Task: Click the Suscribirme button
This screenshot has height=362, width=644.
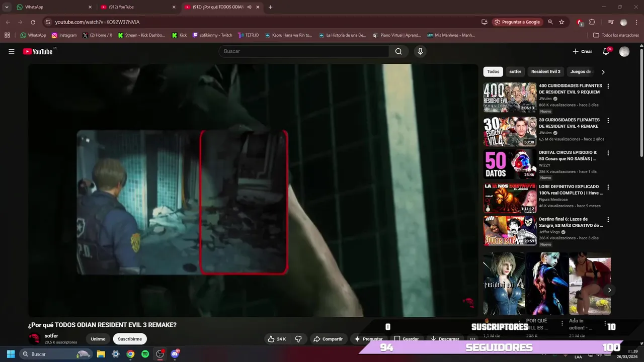Action: pos(130,339)
